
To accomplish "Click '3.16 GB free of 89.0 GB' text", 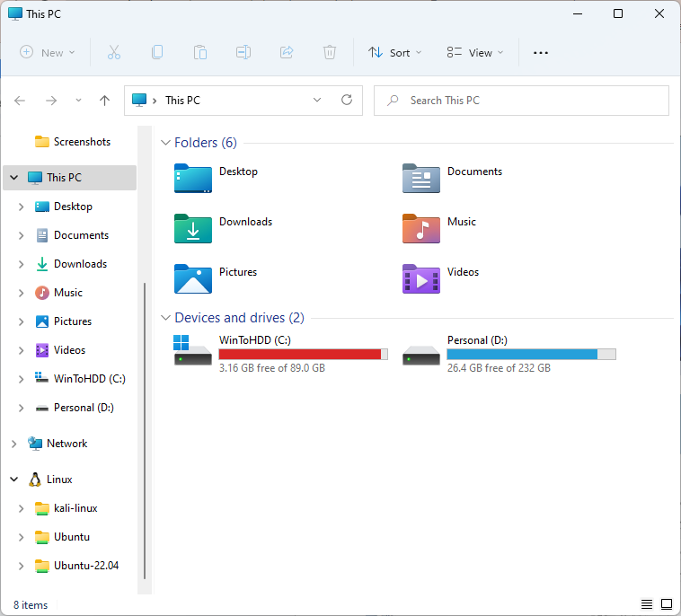I will coord(272,368).
